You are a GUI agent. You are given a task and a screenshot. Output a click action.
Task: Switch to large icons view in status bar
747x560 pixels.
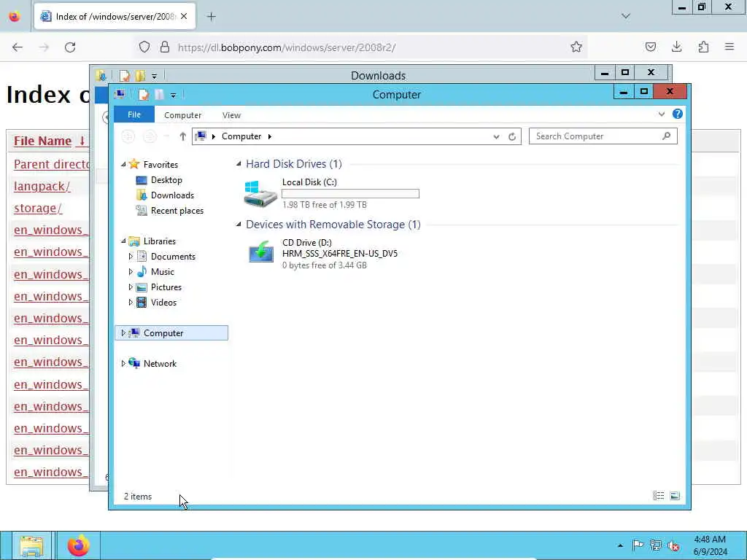[675, 496]
